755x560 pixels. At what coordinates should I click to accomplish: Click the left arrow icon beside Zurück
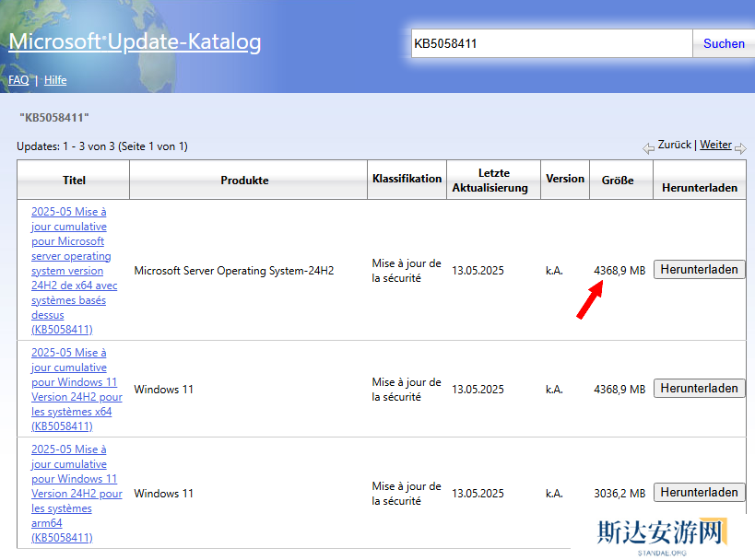pos(648,148)
